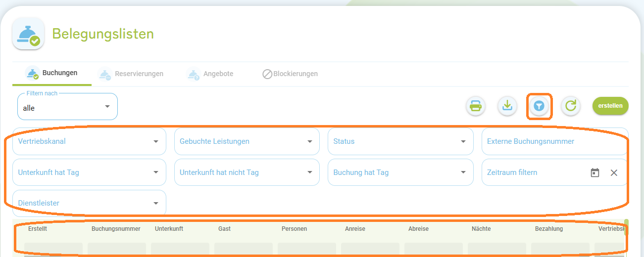The height and width of the screenshot is (257, 644).
Task: Open the Filtern nach dropdown
Action: pyautogui.click(x=67, y=107)
